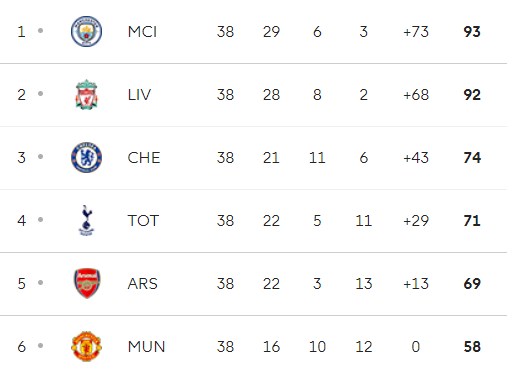Open the LIV team link
The width and height of the screenshot is (507, 375).
[139, 95]
